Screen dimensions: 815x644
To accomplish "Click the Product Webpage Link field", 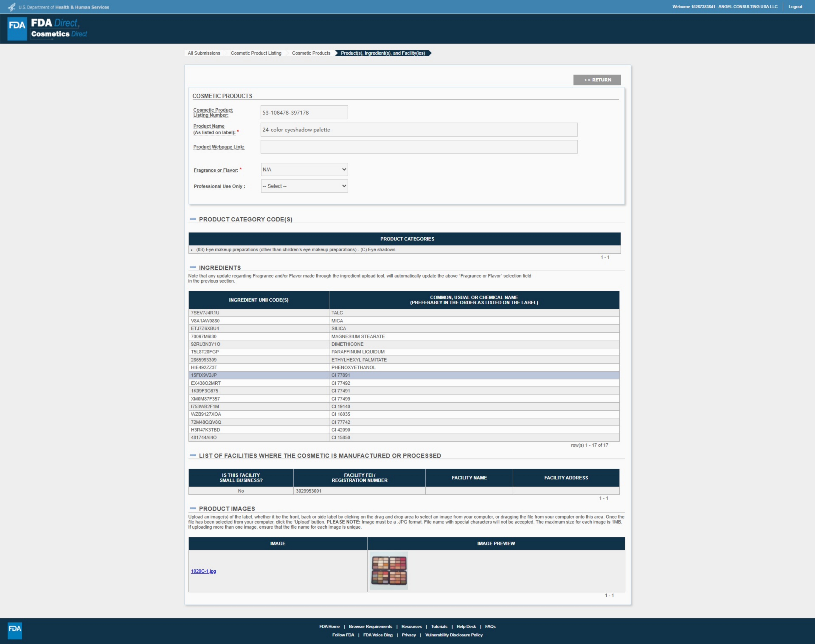I will [419, 147].
